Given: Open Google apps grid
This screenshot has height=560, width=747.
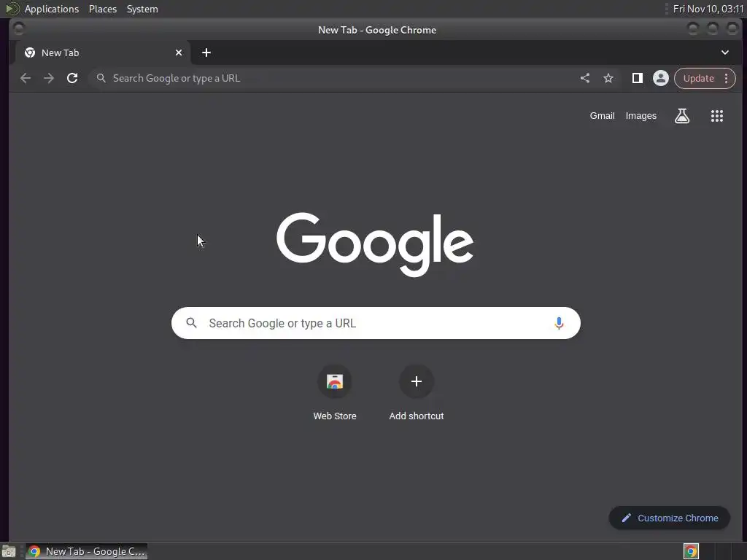Looking at the screenshot, I should 717,116.
